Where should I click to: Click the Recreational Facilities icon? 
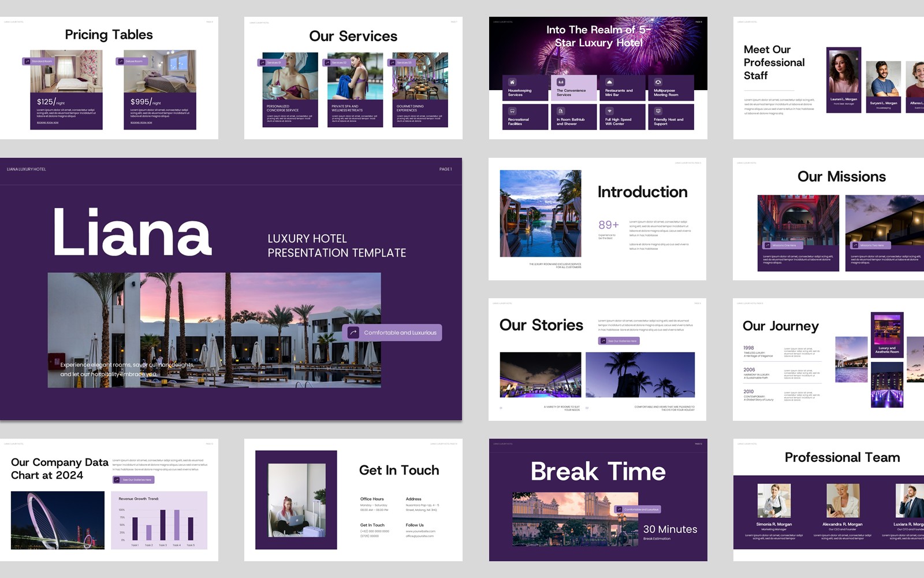[512, 111]
